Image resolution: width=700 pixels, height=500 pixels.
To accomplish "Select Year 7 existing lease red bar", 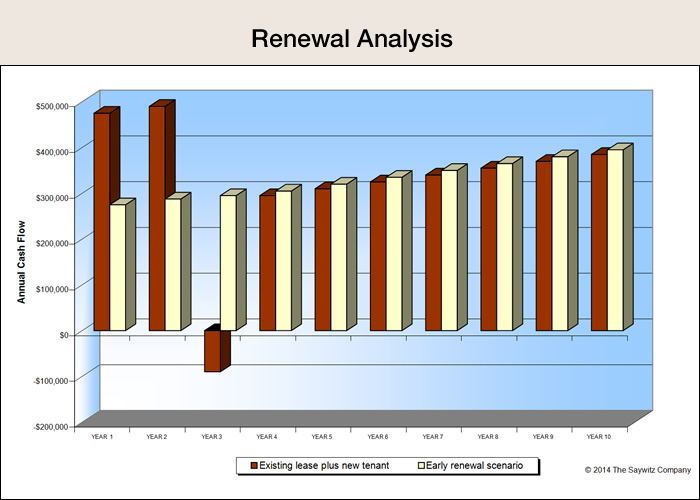I will click(434, 253).
